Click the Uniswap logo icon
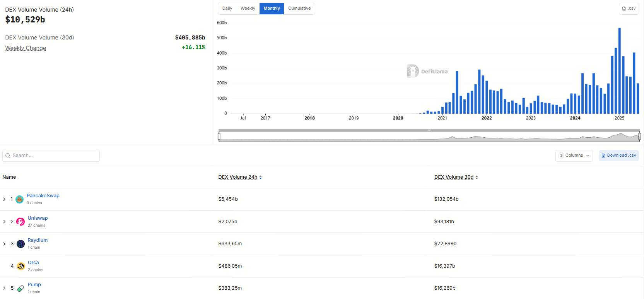Screen dimensions: 644x299 (x=20, y=222)
